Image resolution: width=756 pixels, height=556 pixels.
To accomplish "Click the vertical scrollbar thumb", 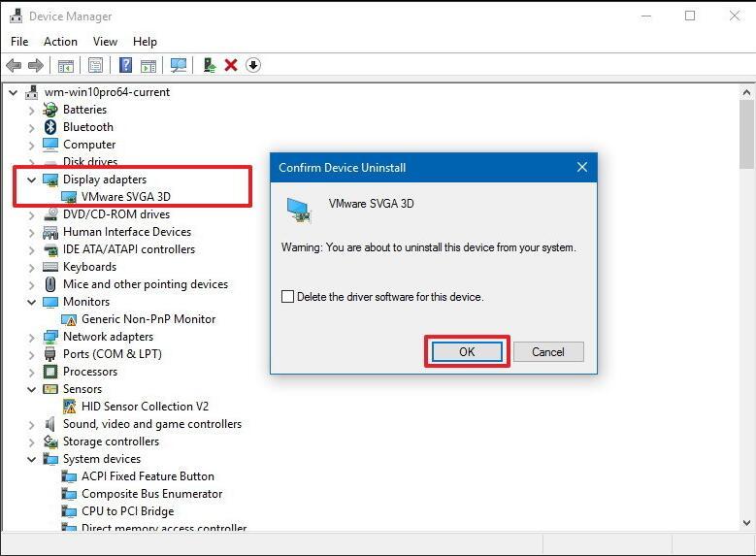I will pos(746,134).
